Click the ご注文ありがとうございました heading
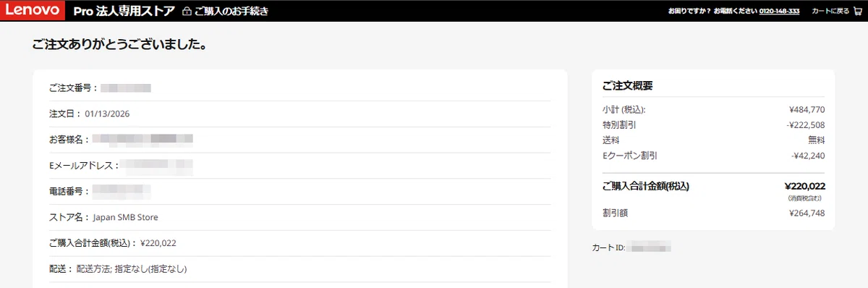Viewport: 868px width, 288px height. (121, 45)
